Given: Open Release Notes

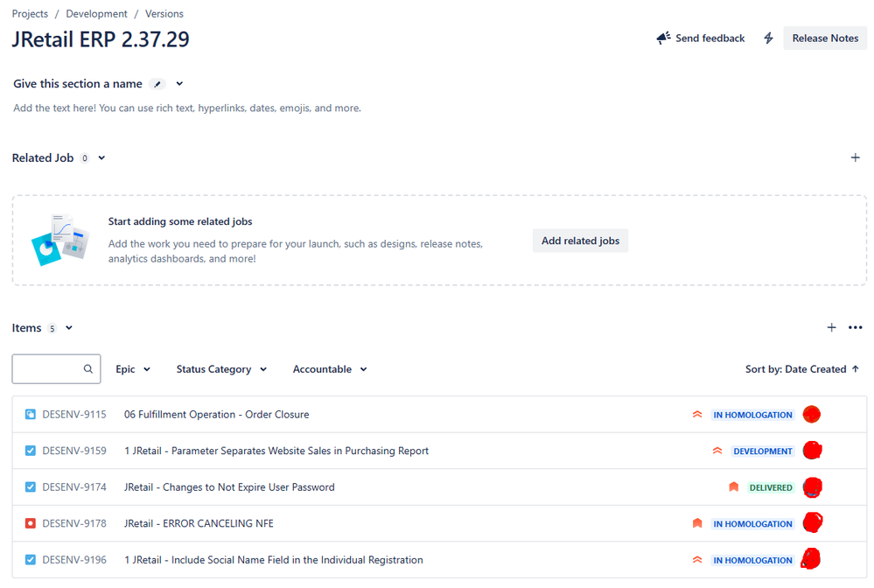Looking at the screenshot, I should click(x=825, y=38).
